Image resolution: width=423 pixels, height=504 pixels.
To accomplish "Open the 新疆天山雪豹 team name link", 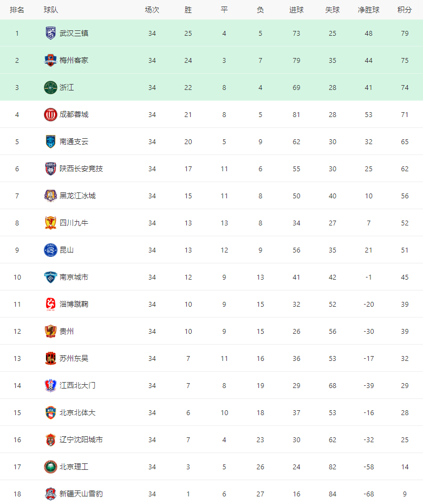I will [81, 494].
